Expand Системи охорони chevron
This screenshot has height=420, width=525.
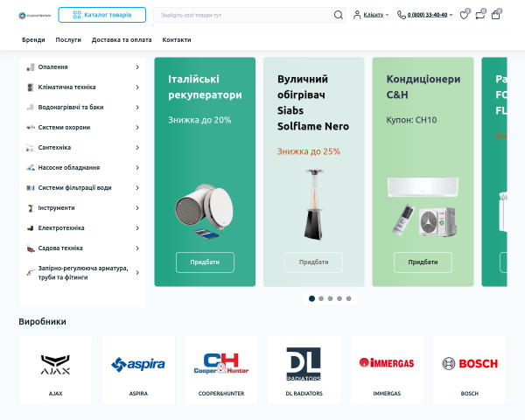click(x=137, y=127)
